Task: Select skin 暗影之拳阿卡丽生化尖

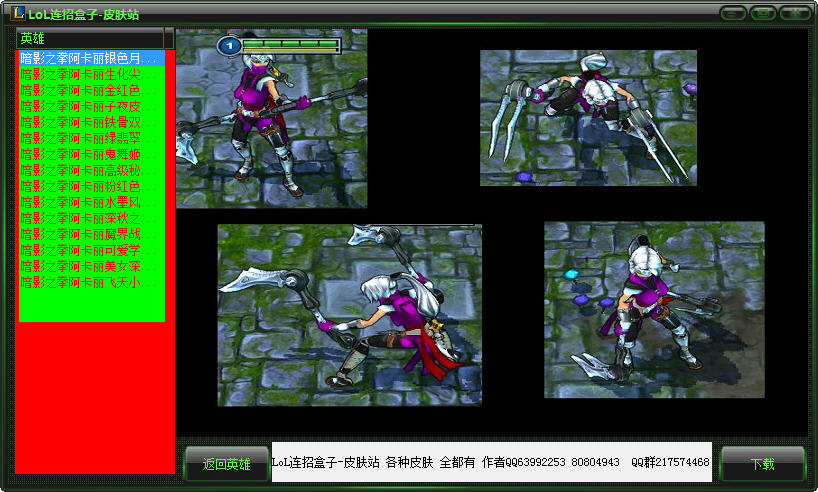Action: (92, 74)
